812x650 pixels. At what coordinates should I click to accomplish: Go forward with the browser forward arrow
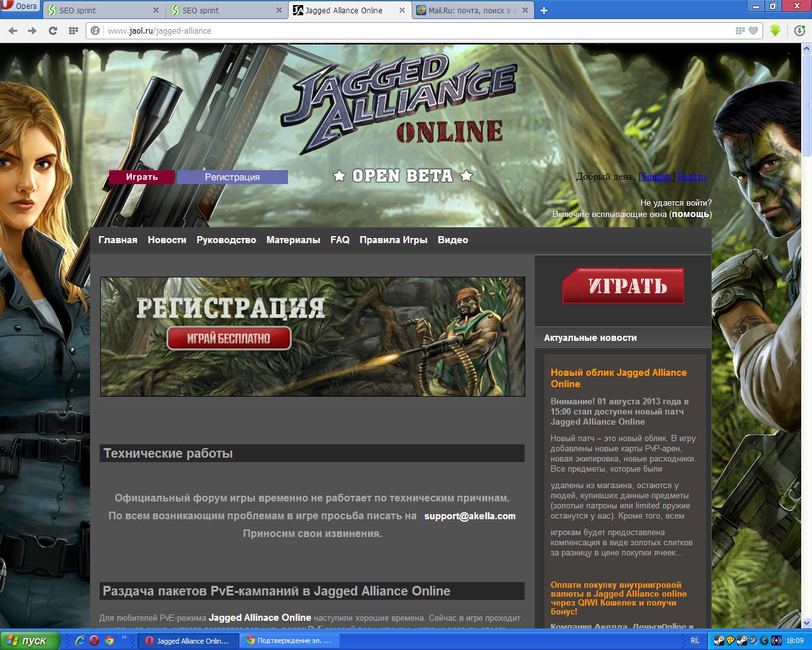tap(32, 30)
